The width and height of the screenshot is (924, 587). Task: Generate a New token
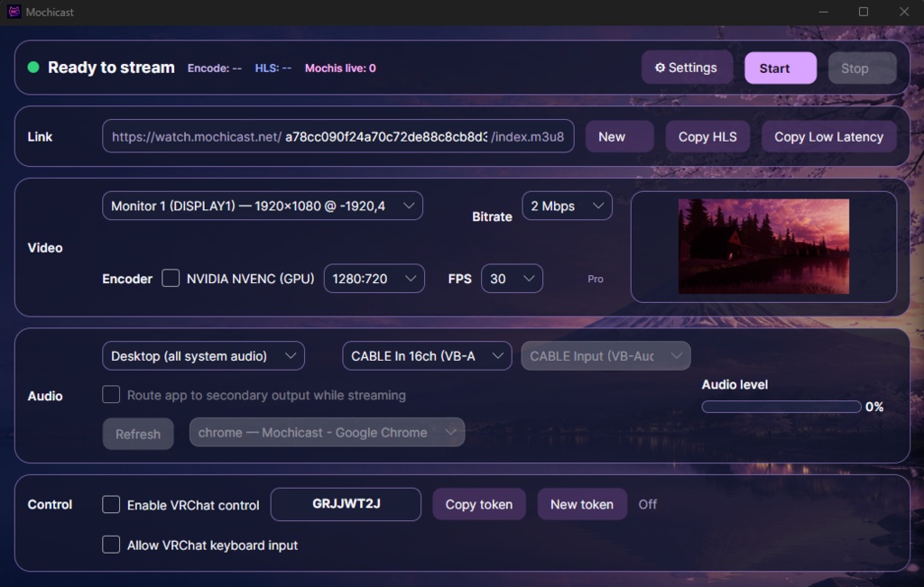pyautogui.click(x=582, y=504)
